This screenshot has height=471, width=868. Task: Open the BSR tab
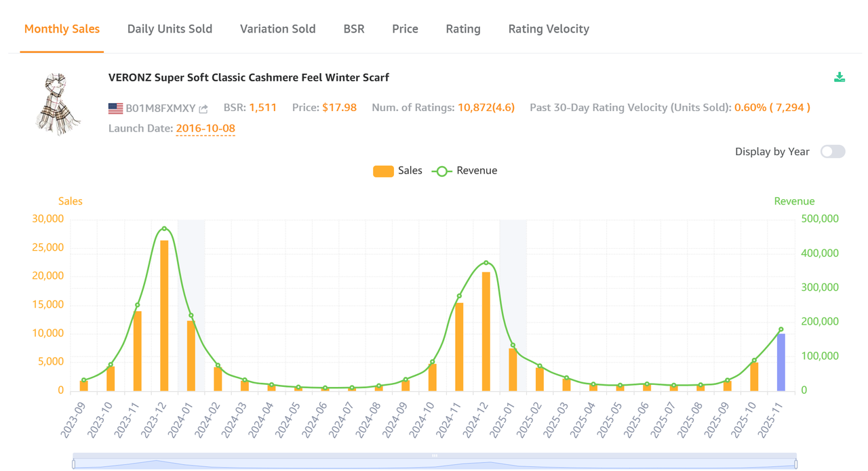tap(353, 28)
